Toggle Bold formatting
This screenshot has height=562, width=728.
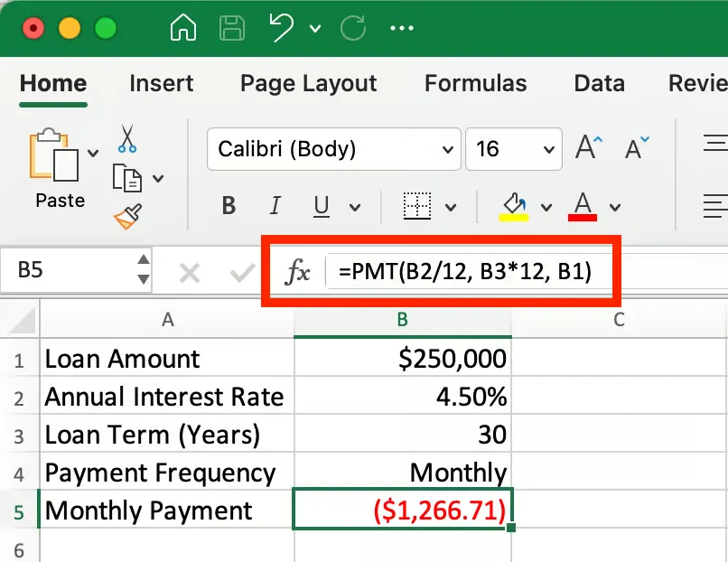click(229, 206)
